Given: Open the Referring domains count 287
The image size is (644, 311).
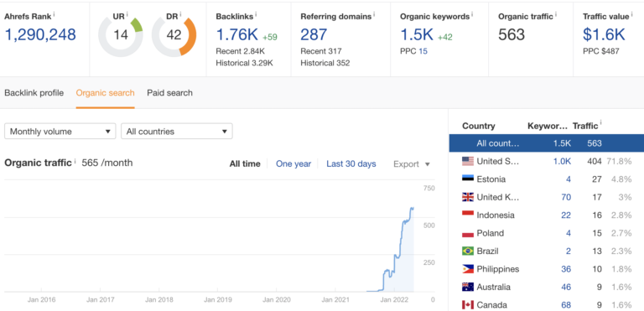Looking at the screenshot, I should [x=314, y=34].
